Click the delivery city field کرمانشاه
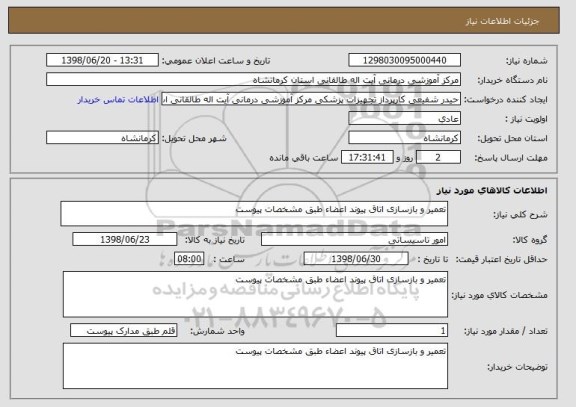This screenshot has height=407, width=576. point(102,138)
